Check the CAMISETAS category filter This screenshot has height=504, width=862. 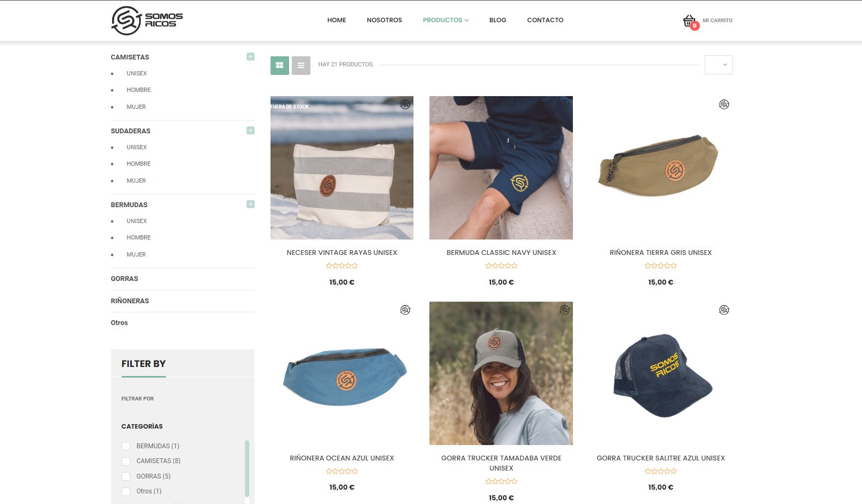(126, 461)
